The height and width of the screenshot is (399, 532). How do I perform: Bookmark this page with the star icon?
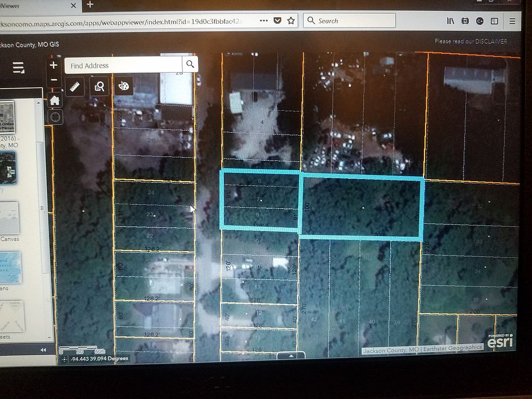coord(291,21)
